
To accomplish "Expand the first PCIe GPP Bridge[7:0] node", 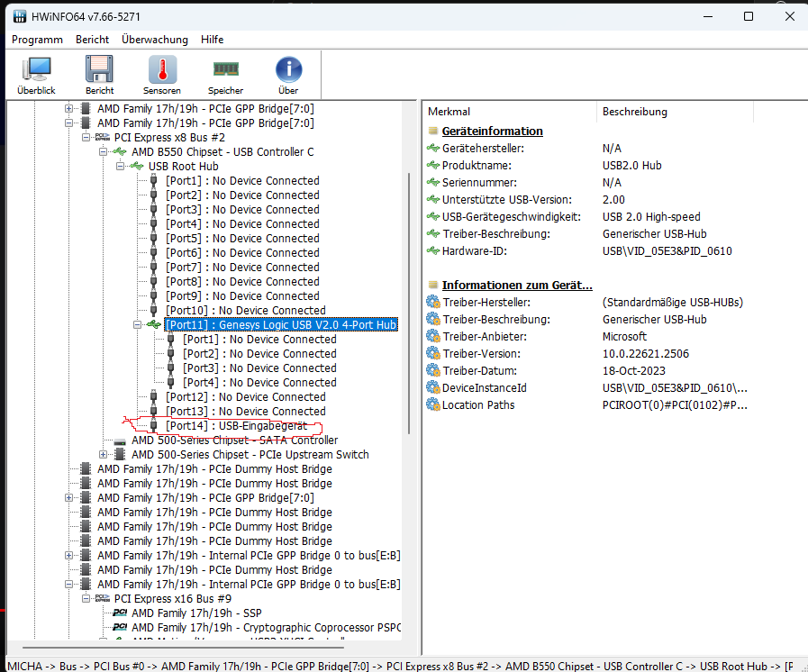I will (68, 109).
